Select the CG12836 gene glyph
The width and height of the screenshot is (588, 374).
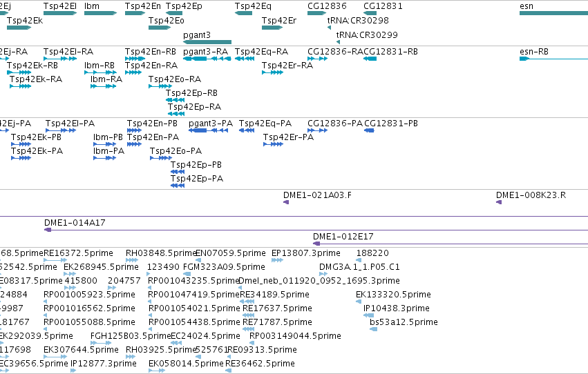point(317,13)
